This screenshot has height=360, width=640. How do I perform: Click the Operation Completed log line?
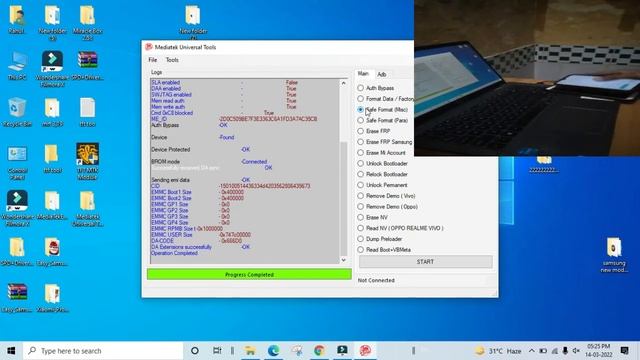pyautogui.click(x=174, y=253)
